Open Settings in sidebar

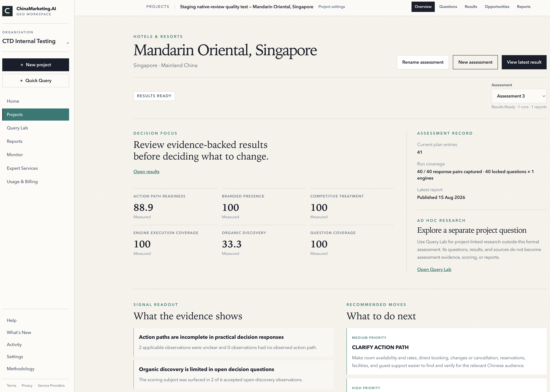36,357
